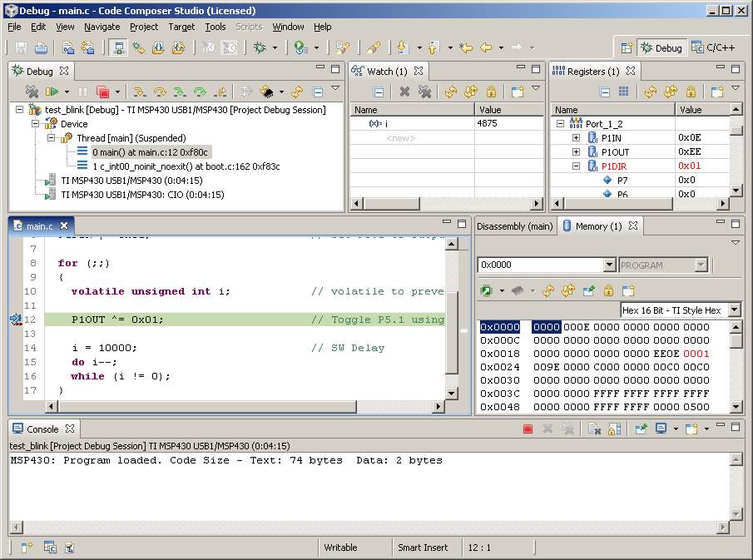Click the Value column header in Registers view

[x=702, y=110]
